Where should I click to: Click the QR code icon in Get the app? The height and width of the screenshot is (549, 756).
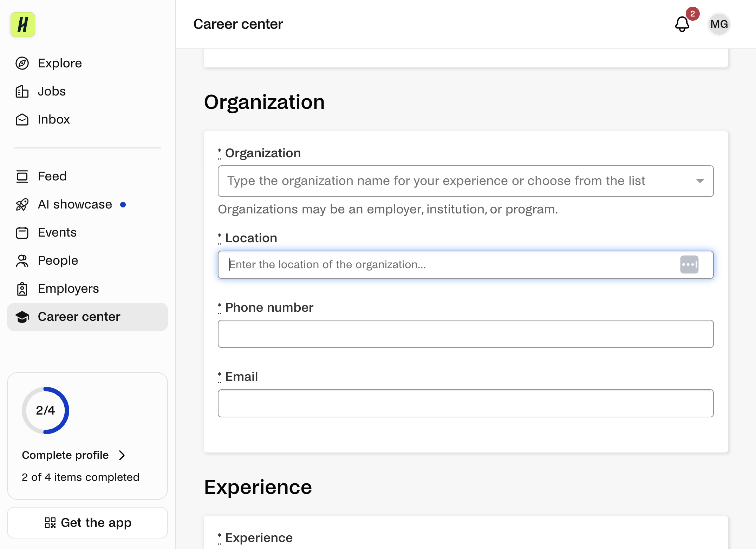(50, 523)
